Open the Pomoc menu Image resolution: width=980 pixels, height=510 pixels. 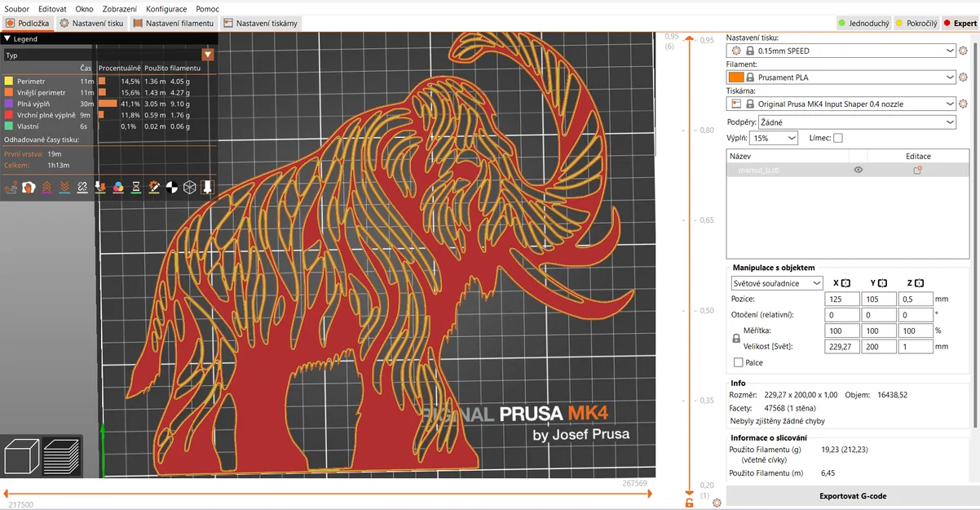point(207,9)
